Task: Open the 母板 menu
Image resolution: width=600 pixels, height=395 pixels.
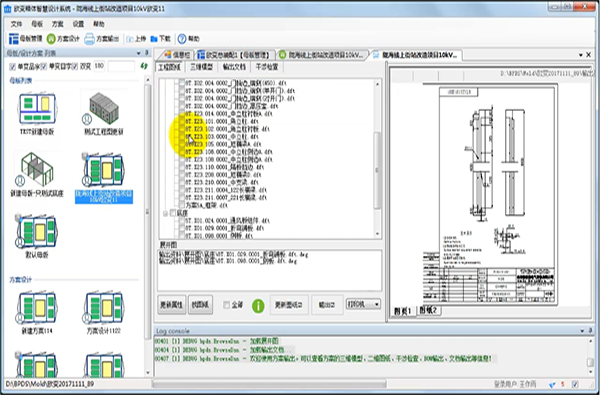Action: (37, 24)
